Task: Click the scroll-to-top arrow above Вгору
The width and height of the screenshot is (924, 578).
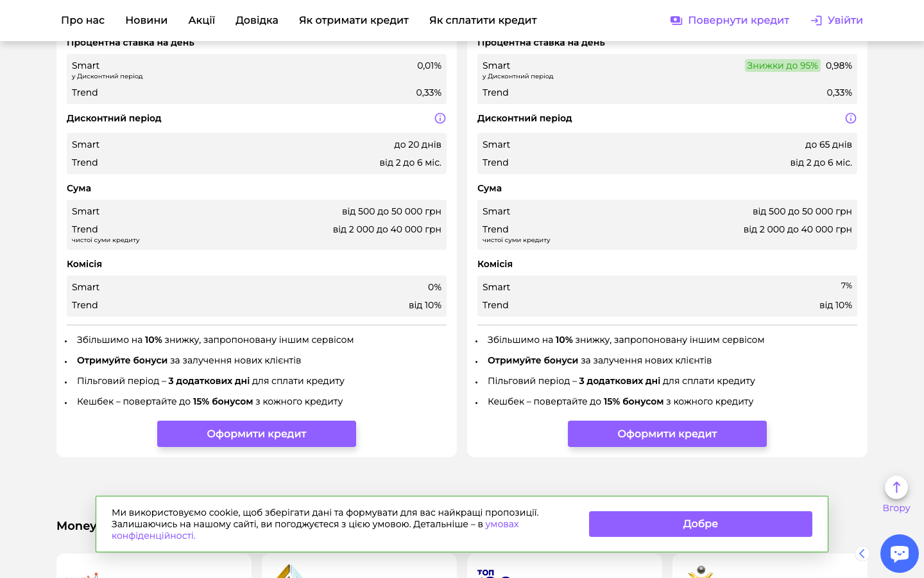Action: pyautogui.click(x=896, y=487)
